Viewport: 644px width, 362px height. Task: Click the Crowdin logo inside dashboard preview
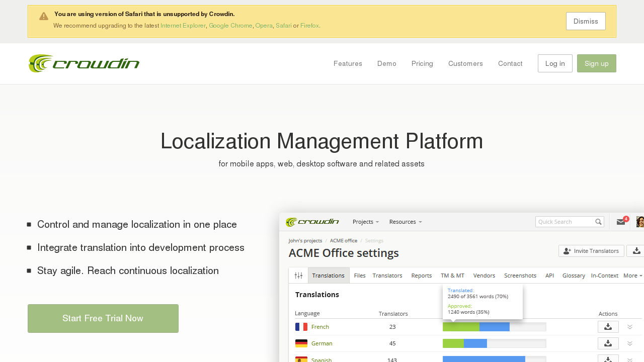[312, 222]
